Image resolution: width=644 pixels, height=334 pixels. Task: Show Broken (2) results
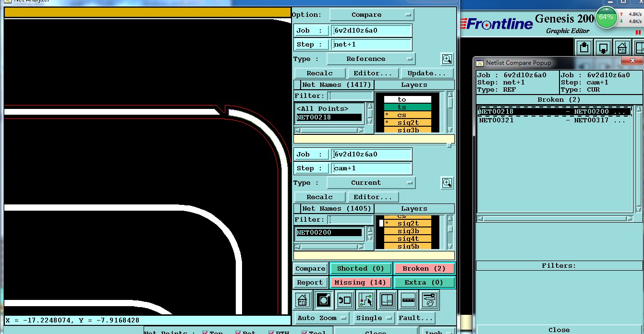click(x=424, y=269)
